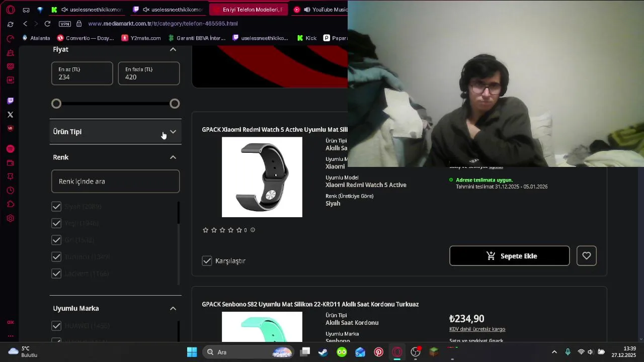The width and height of the screenshot is (644, 362).
Task: Uncheck the Turuncu color filter checkbox
Action: click(56, 257)
